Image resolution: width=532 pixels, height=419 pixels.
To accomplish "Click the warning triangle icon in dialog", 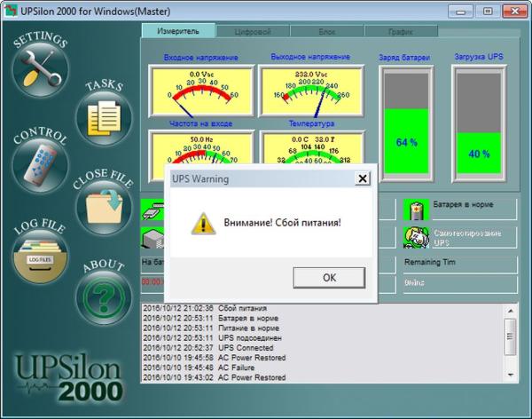I will click(203, 224).
